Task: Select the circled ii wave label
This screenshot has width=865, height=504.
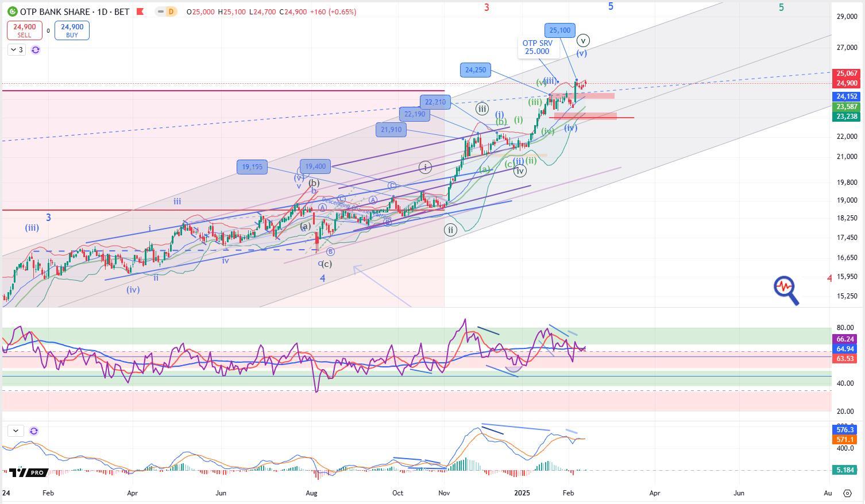Action: tap(450, 230)
